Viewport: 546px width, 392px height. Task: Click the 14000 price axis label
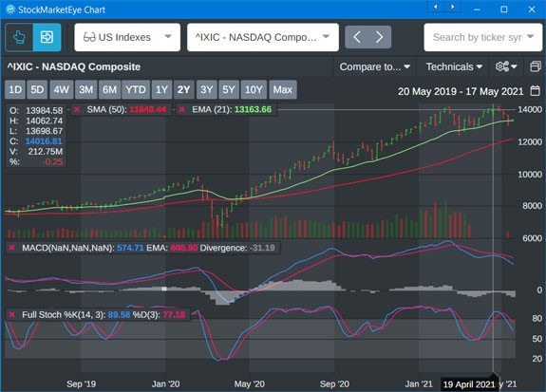click(530, 110)
